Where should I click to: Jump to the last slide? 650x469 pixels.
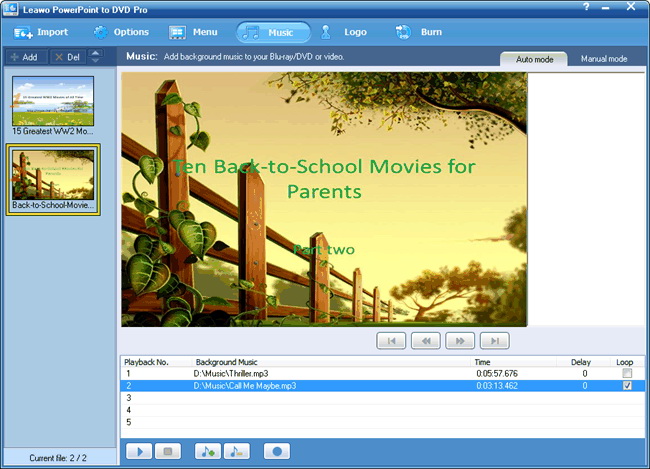(x=494, y=341)
